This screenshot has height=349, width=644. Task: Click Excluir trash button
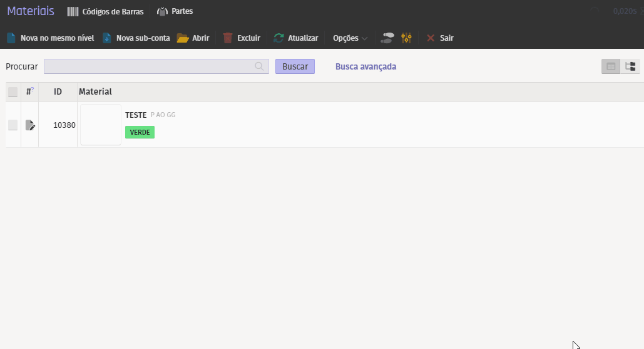tap(242, 38)
